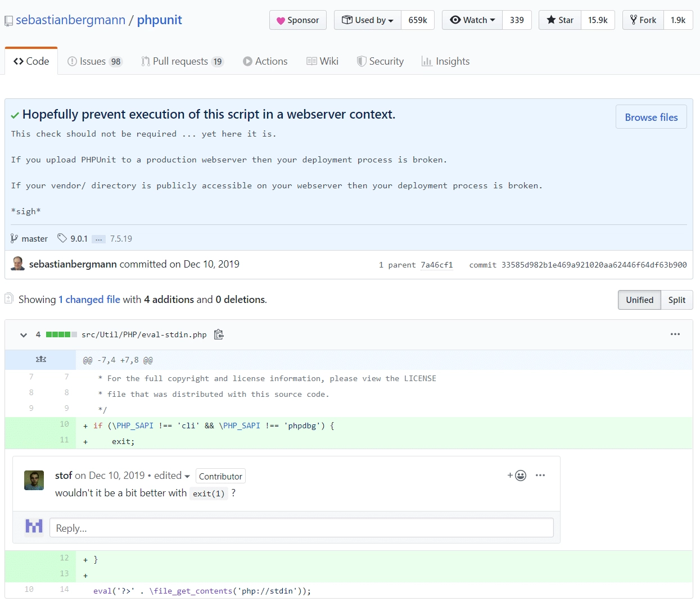The image size is (700, 602).
Task: Open the Used by dropdown
Action: click(368, 20)
